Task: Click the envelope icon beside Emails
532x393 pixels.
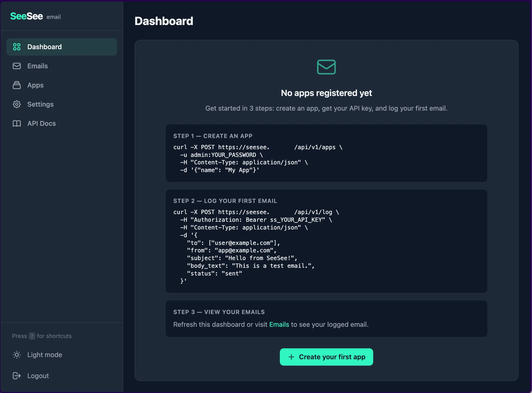Action: pyautogui.click(x=16, y=66)
